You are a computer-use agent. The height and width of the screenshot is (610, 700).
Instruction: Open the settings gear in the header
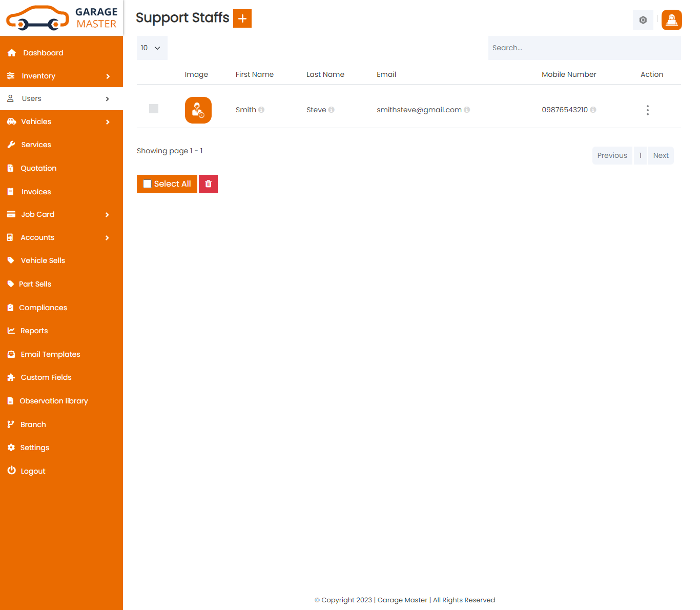643,20
